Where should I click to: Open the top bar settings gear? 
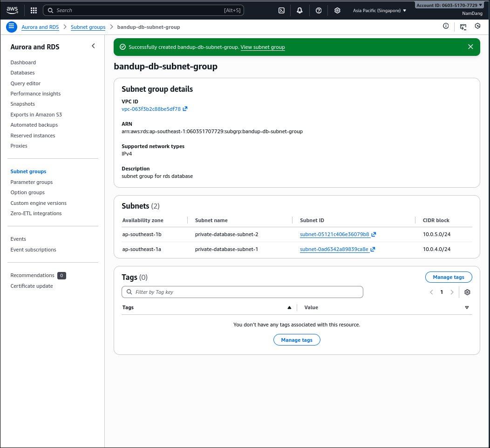click(x=337, y=10)
